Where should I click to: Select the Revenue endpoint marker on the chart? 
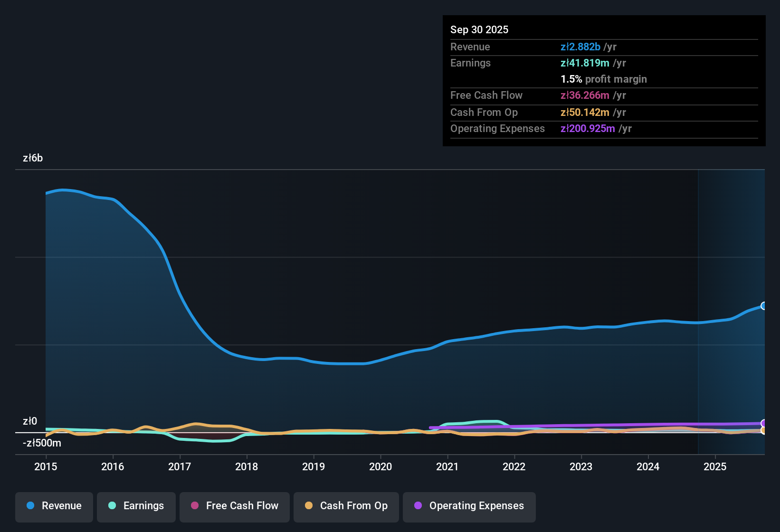click(763, 305)
